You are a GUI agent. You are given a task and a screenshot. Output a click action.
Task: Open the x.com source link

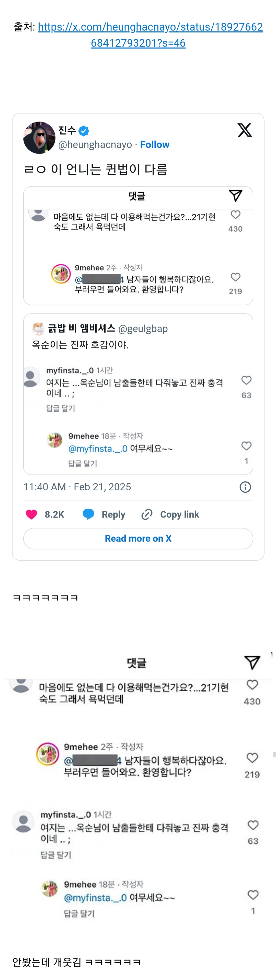pyautogui.click(x=150, y=35)
